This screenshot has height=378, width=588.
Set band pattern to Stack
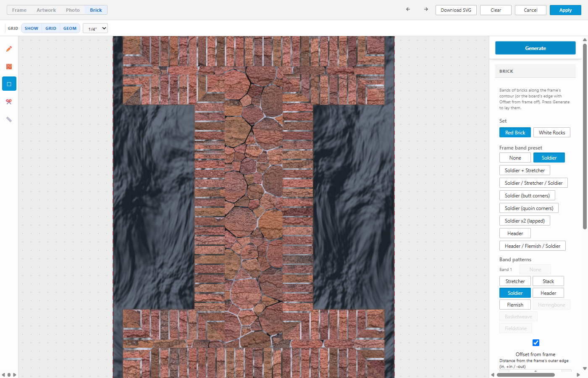pos(548,281)
